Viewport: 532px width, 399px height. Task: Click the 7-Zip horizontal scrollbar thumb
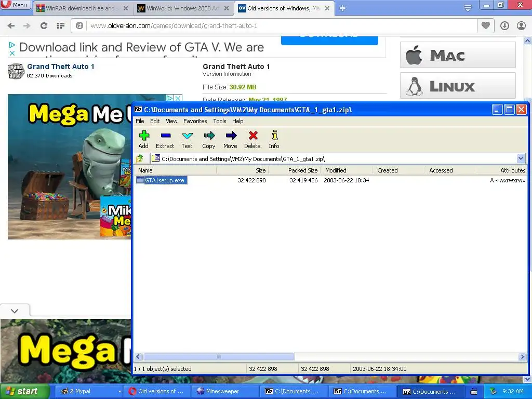(219, 356)
